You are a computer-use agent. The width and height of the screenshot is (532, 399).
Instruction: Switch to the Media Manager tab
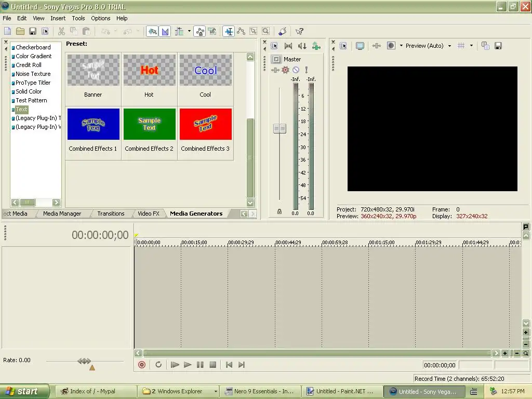[x=62, y=214]
